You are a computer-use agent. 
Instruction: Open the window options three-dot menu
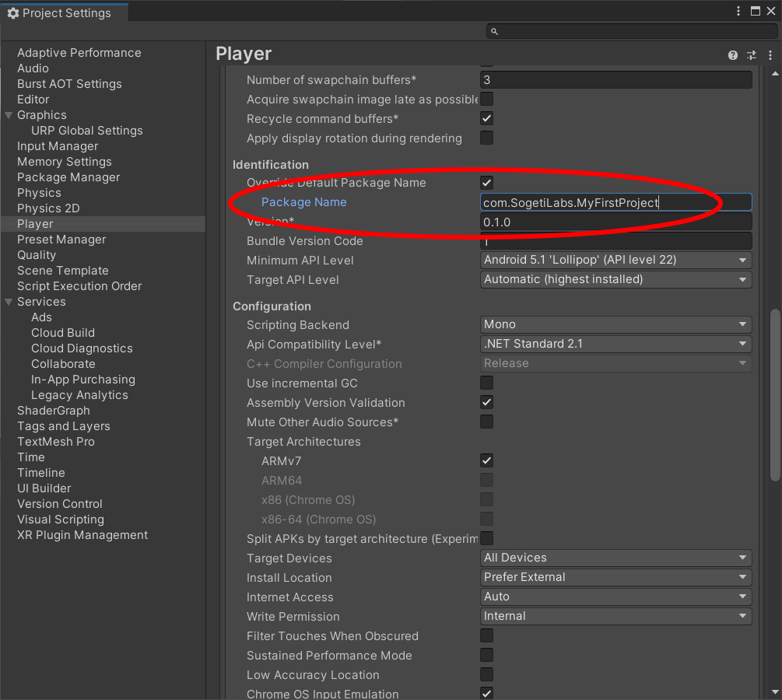coord(738,11)
